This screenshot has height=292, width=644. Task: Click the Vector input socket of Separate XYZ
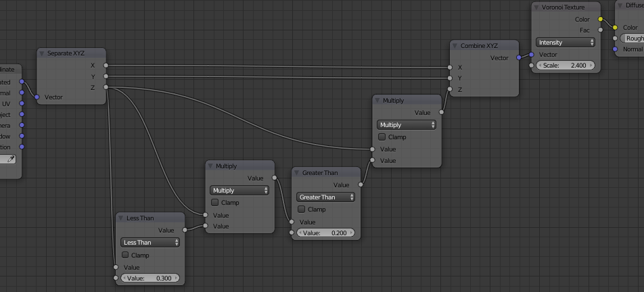click(x=37, y=97)
